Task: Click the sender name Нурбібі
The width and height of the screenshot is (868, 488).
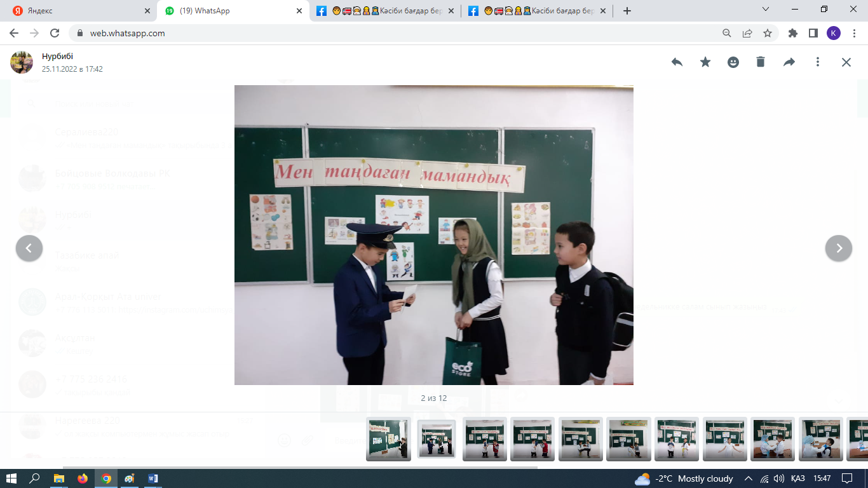Action: [57, 56]
